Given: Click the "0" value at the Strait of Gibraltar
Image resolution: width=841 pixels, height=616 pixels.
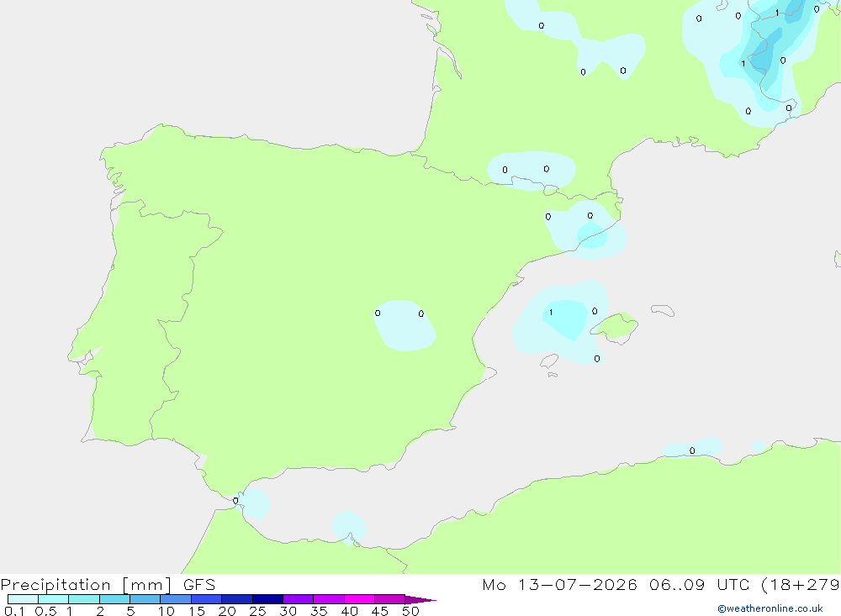Looking at the screenshot, I should tap(235, 501).
